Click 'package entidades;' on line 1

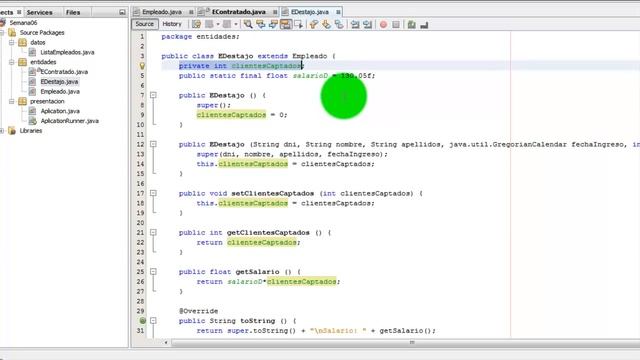(x=200, y=37)
